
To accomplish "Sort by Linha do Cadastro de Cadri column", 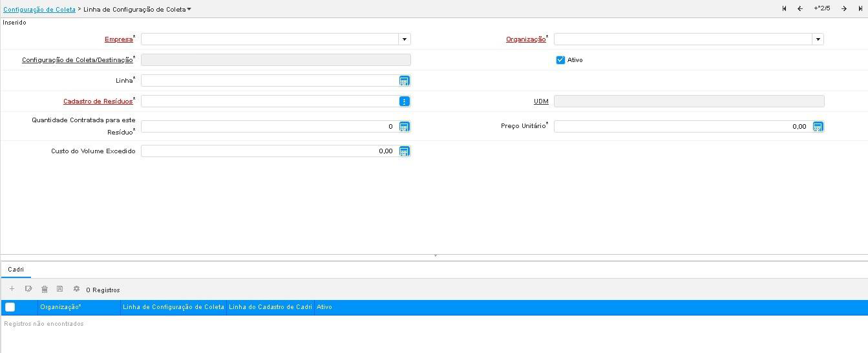I will coord(270,307).
